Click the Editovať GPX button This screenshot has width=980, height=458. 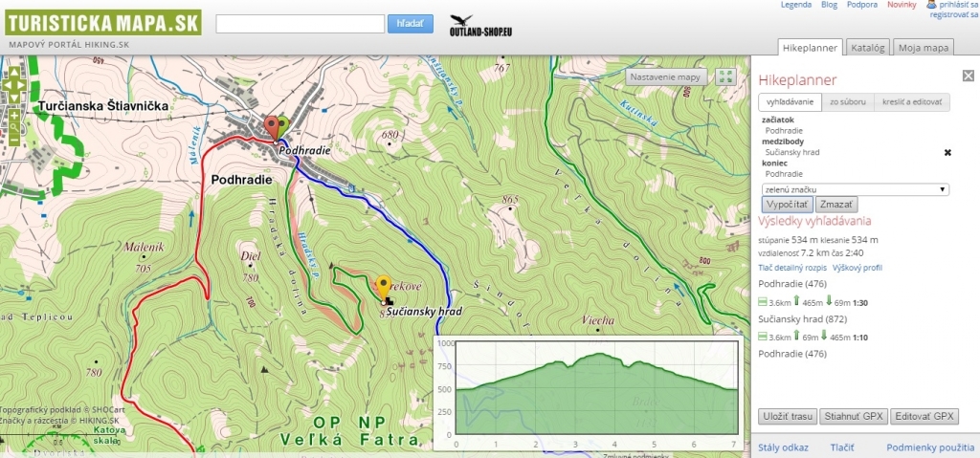pos(924,417)
